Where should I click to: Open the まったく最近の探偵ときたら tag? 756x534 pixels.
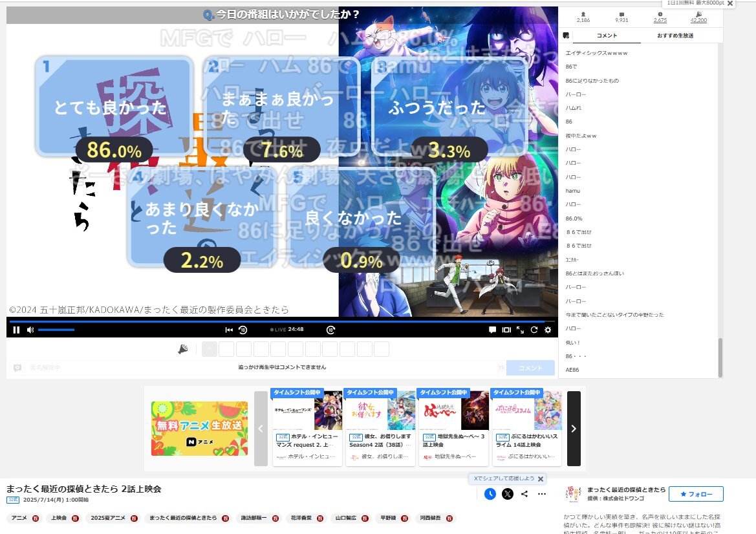click(x=183, y=518)
